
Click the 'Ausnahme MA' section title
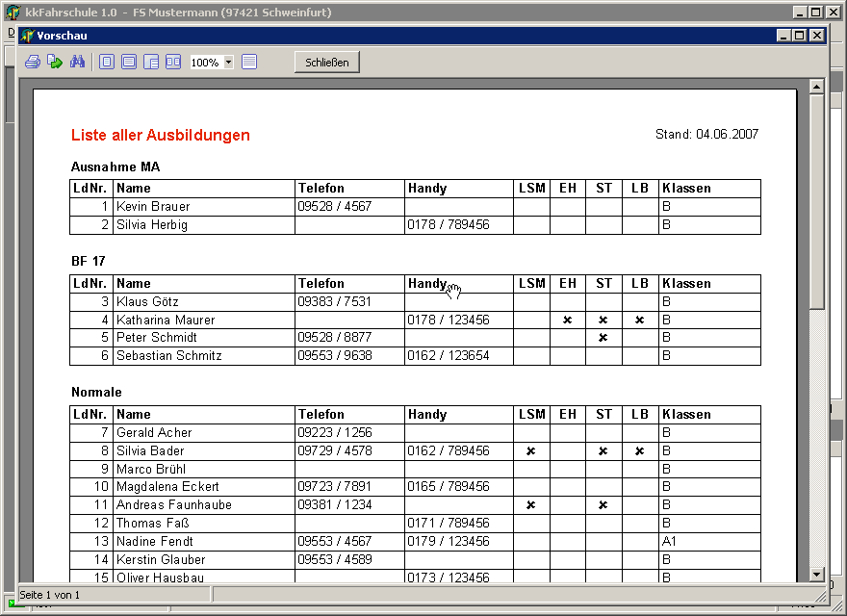click(115, 167)
